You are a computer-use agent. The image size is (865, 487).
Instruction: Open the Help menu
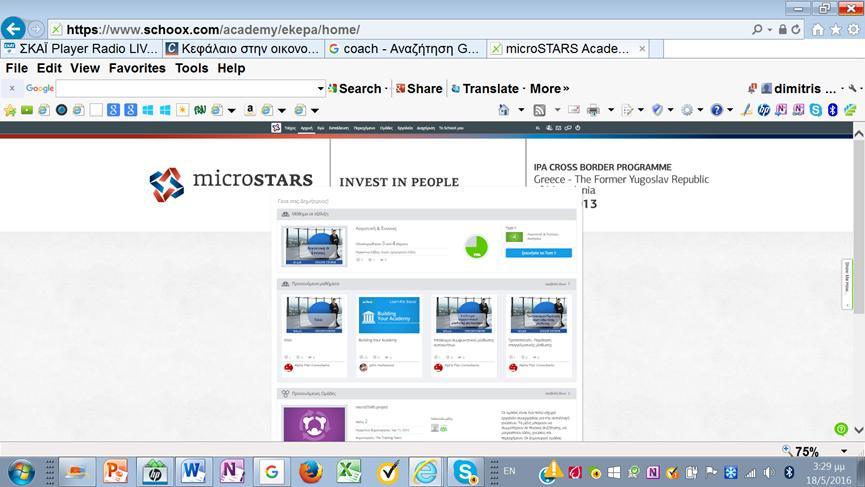tap(231, 68)
